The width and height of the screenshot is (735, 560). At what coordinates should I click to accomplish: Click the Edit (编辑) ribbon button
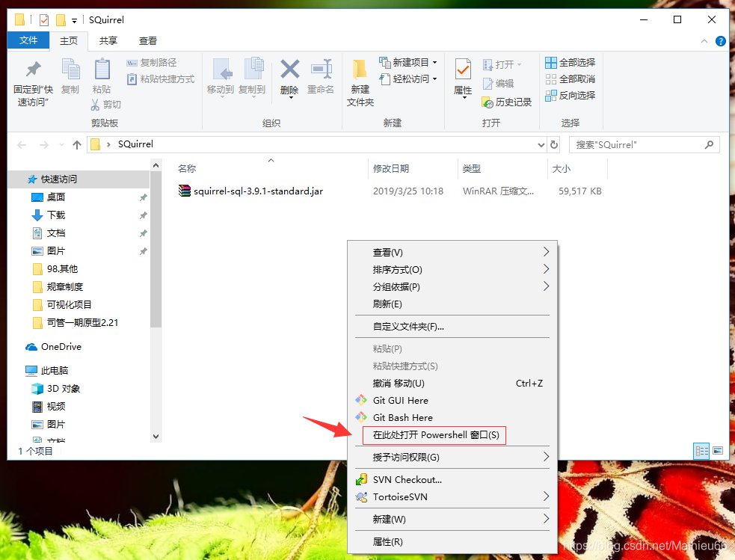click(x=498, y=84)
